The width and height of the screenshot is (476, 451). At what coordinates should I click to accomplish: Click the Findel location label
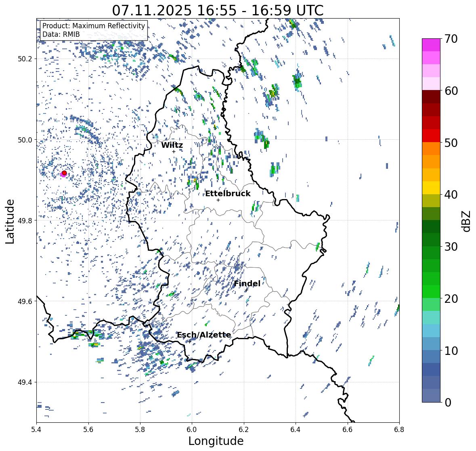coord(247,283)
